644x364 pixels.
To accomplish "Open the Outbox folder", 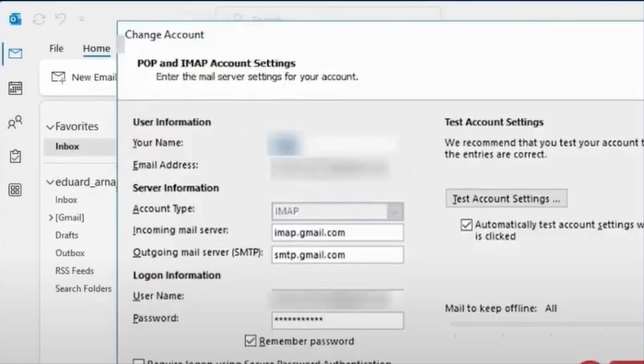I will coord(70,253).
